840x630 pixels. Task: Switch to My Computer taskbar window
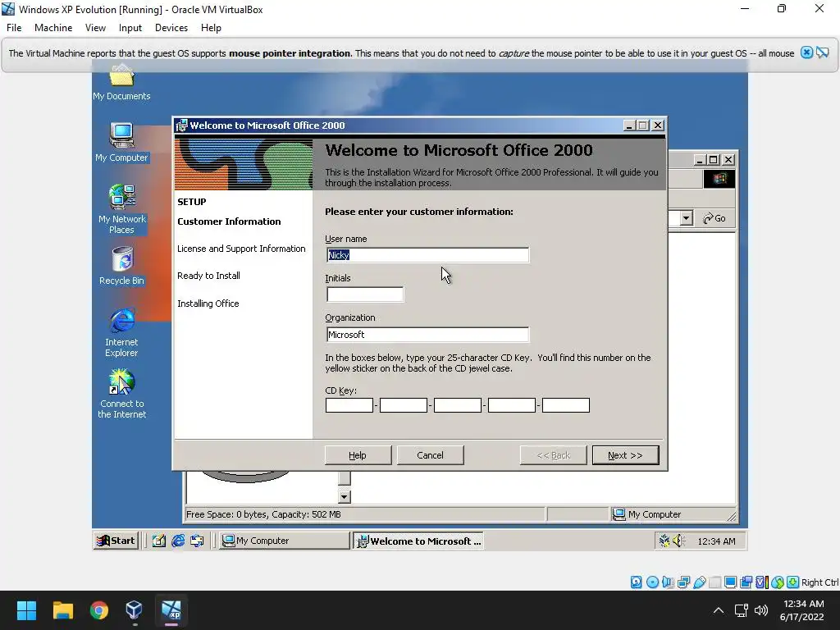tap(284, 541)
